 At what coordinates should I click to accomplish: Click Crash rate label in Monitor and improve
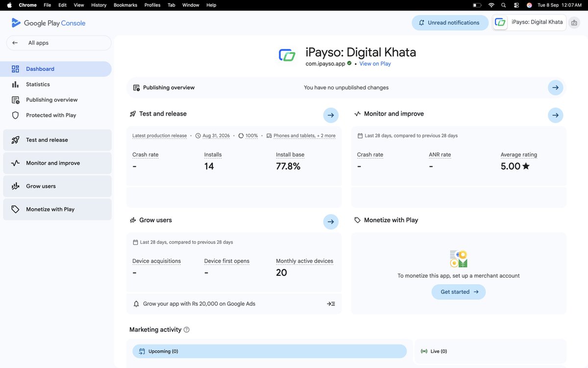[x=370, y=155]
